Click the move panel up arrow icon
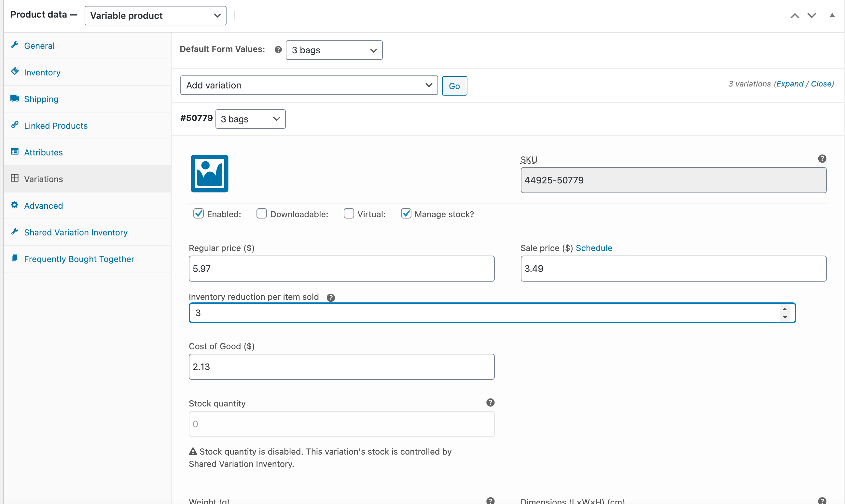The image size is (845, 504). coord(794,16)
